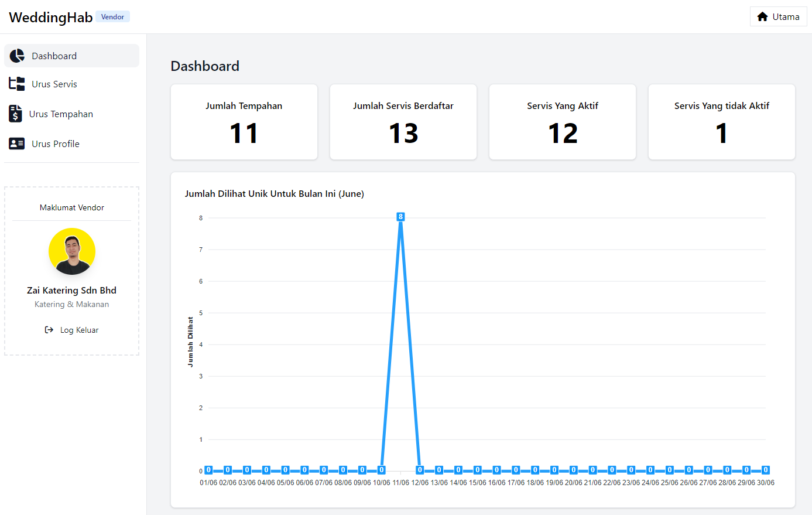Viewport: 812px width, 515px height.
Task: Click the Servis Yang Aktif card
Action: pos(563,122)
